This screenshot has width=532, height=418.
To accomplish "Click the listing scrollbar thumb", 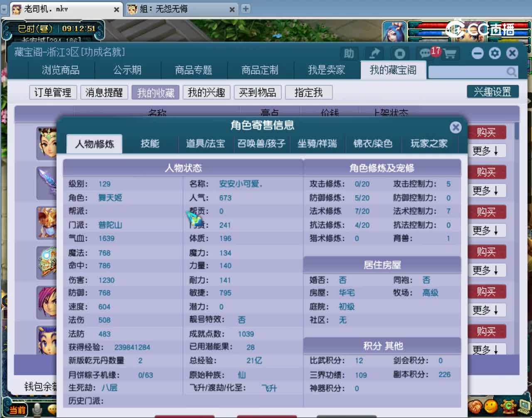I will coord(517,130).
